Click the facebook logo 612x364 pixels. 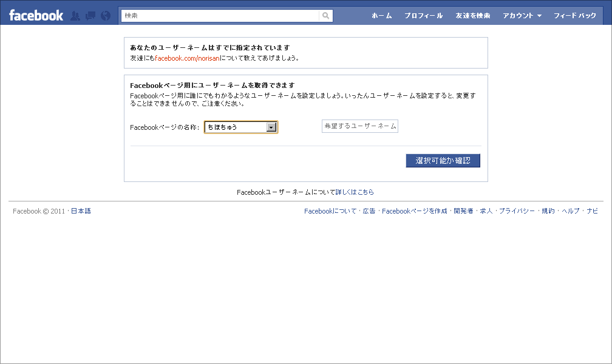coord(36,16)
